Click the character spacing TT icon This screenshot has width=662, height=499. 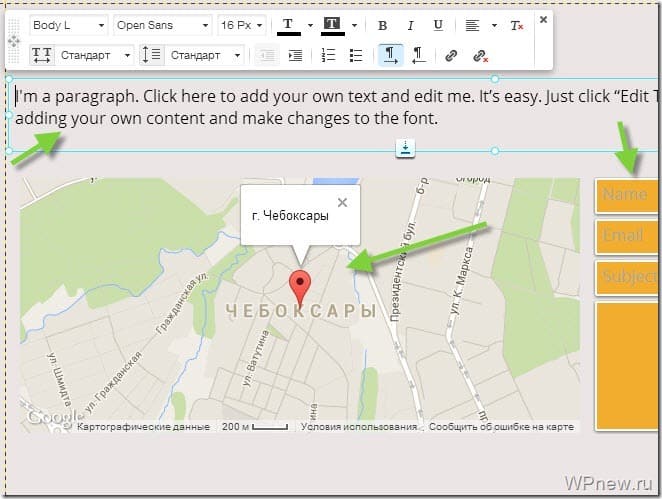pos(42,55)
